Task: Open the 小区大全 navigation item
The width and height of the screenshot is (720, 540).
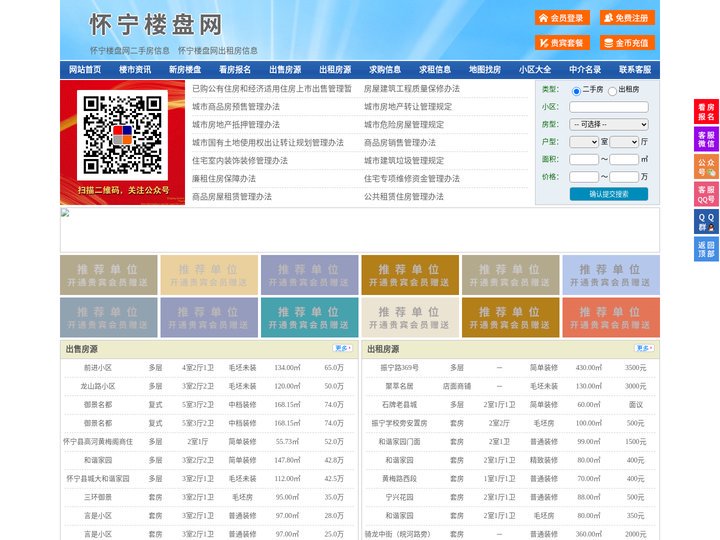Action: coord(535,69)
